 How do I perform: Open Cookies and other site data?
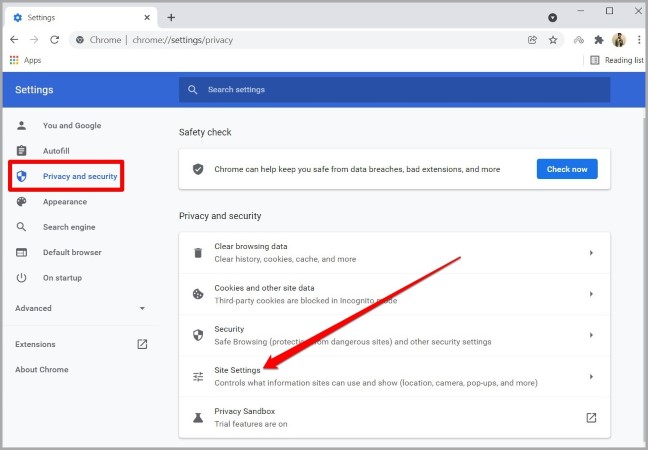click(x=394, y=294)
